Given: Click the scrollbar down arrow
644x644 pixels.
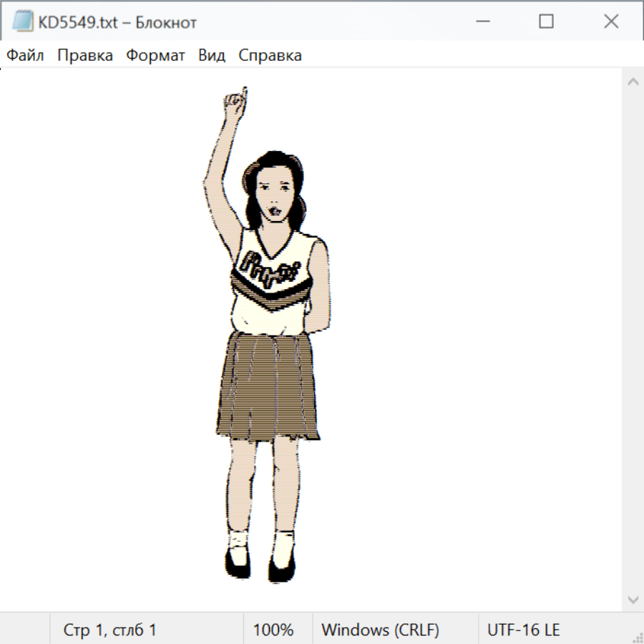Looking at the screenshot, I should click(633, 599).
